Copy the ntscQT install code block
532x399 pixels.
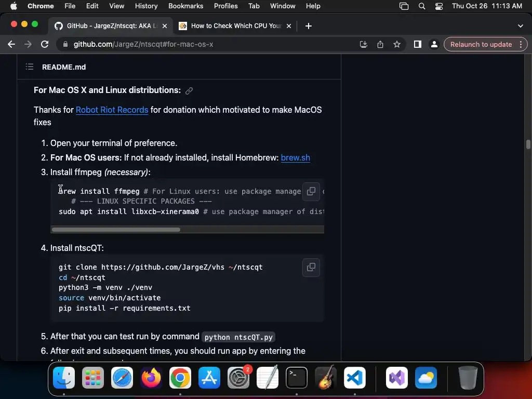311,268
